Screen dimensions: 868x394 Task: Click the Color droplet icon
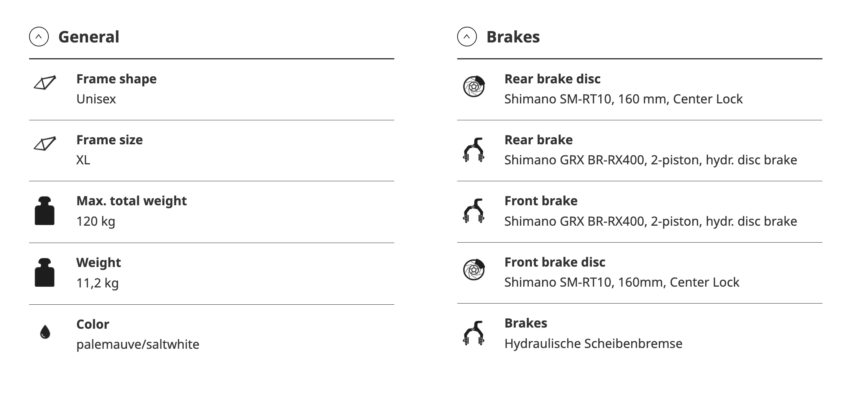coord(45,332)
